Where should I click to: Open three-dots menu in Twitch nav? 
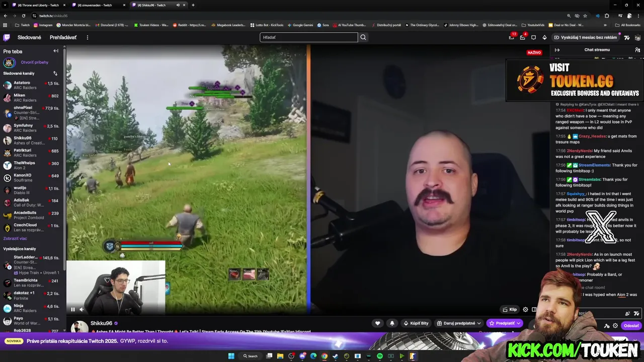pyautogui.click(x=87, y=37)
